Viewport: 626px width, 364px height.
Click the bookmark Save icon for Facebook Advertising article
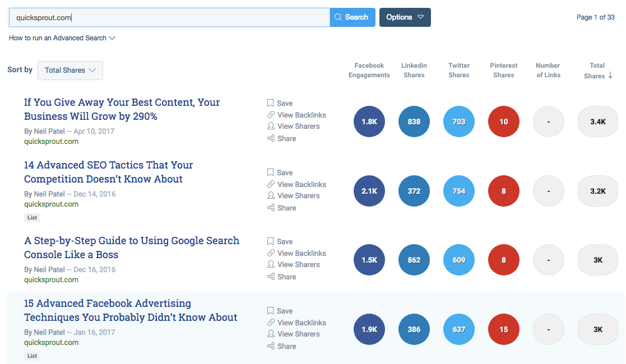[271, 311]
